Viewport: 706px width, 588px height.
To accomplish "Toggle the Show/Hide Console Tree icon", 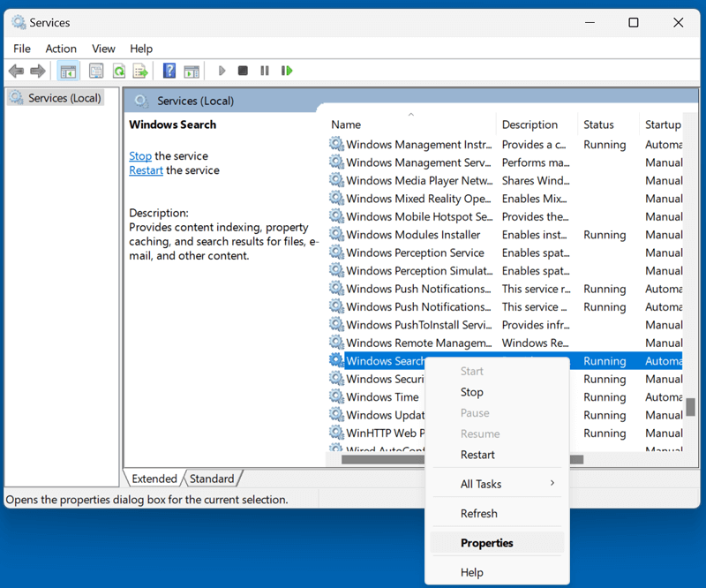I will [68, 71].
